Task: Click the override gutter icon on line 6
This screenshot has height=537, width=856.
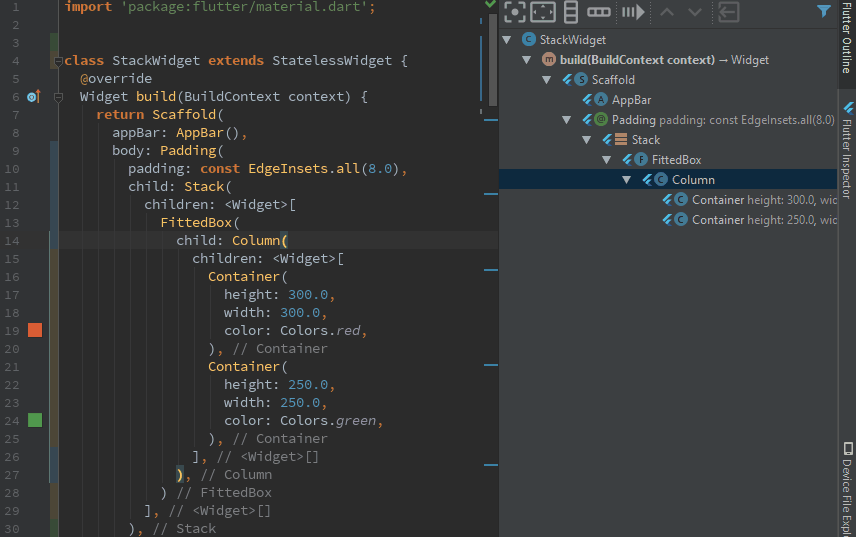Action: [x=32, y=97]
